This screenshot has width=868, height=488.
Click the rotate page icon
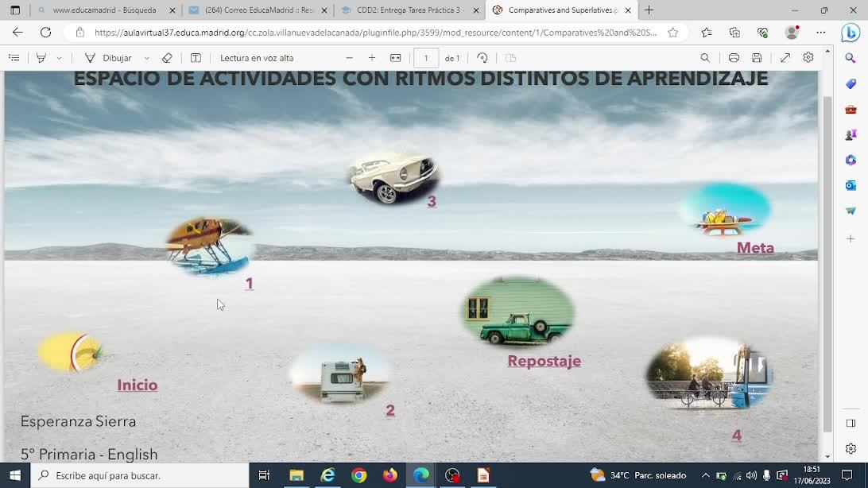tap(482, 58)
